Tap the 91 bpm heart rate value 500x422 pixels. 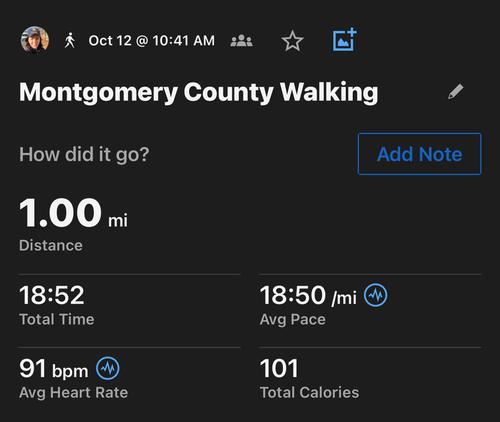pyautogui.click(x=54, y=369)
